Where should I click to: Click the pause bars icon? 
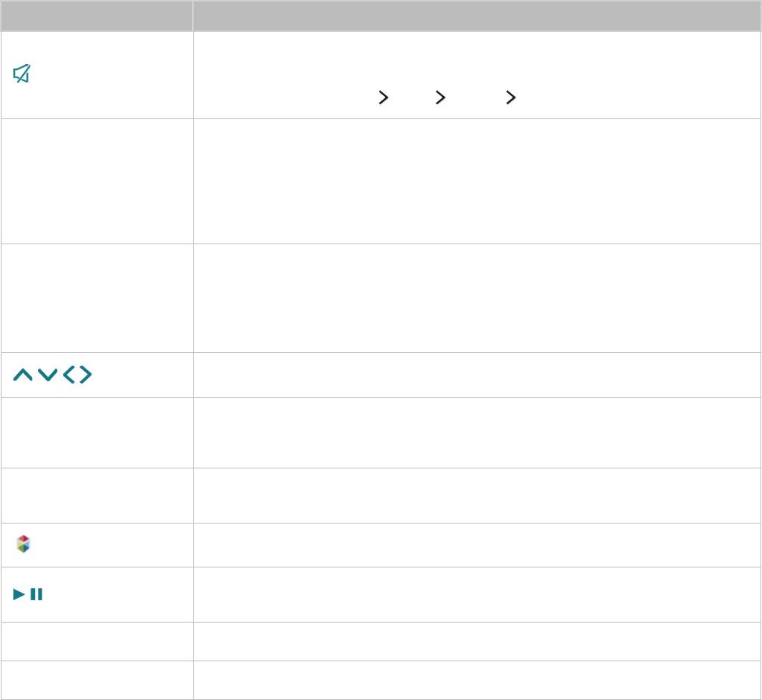click(x=36, y=594)
